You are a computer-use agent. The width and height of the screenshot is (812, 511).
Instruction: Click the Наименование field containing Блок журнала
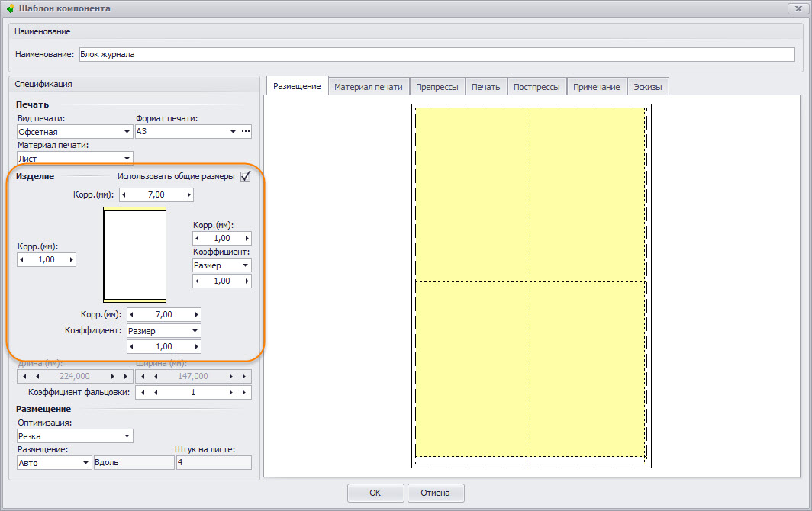tap(437, 54)
